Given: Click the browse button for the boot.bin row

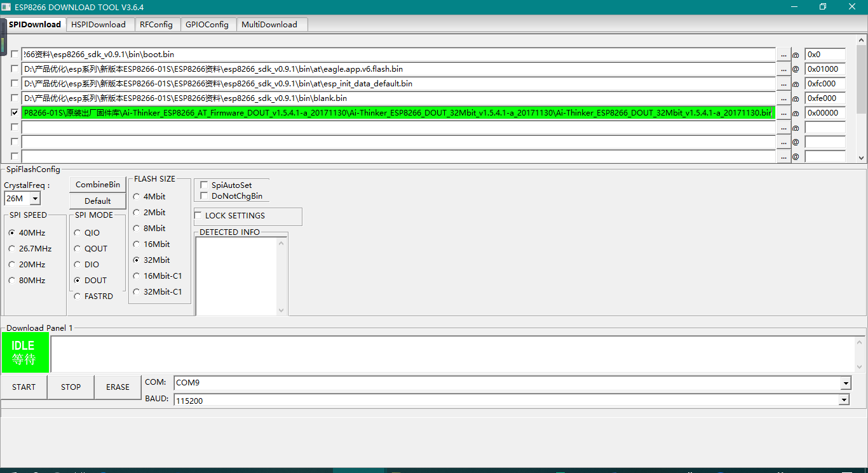Looking at the screenshot, I should (783, 55).
